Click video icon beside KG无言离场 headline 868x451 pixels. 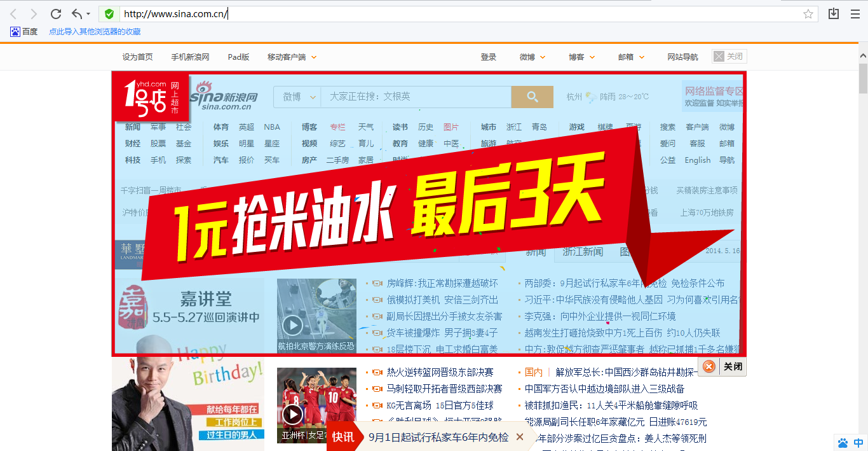click(377, 405)
